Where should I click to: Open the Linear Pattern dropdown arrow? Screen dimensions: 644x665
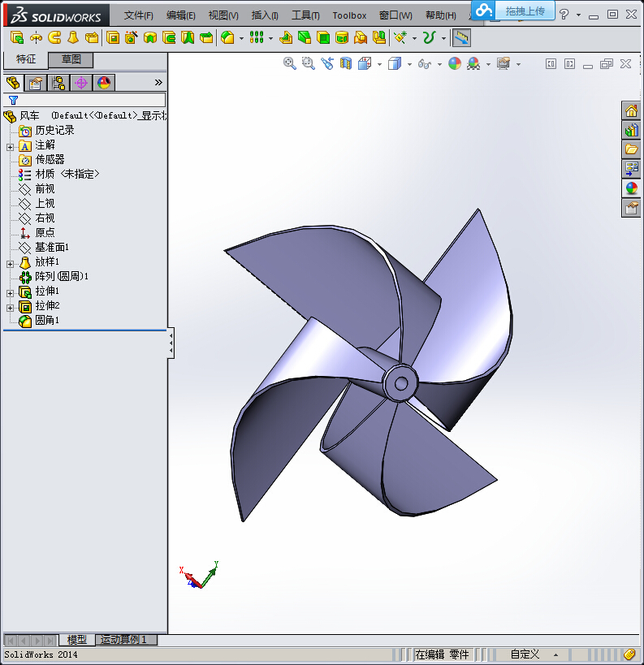click(270, 39)
